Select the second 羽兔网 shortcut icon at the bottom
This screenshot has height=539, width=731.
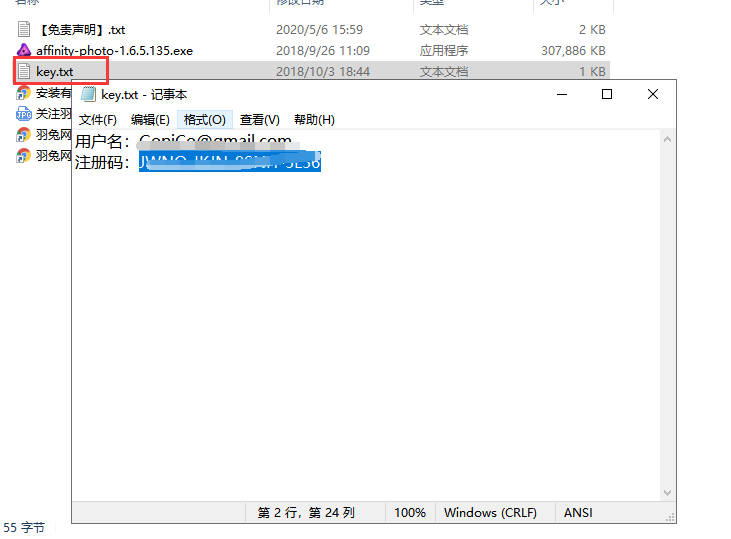coord(23,155)
